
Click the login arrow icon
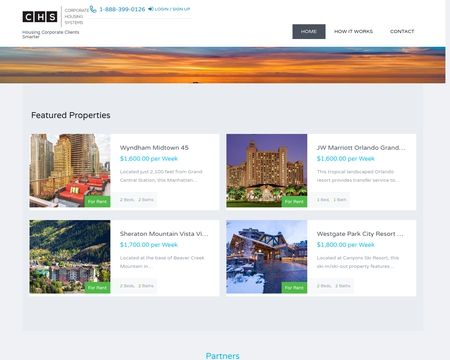click(x=151, y=9)
